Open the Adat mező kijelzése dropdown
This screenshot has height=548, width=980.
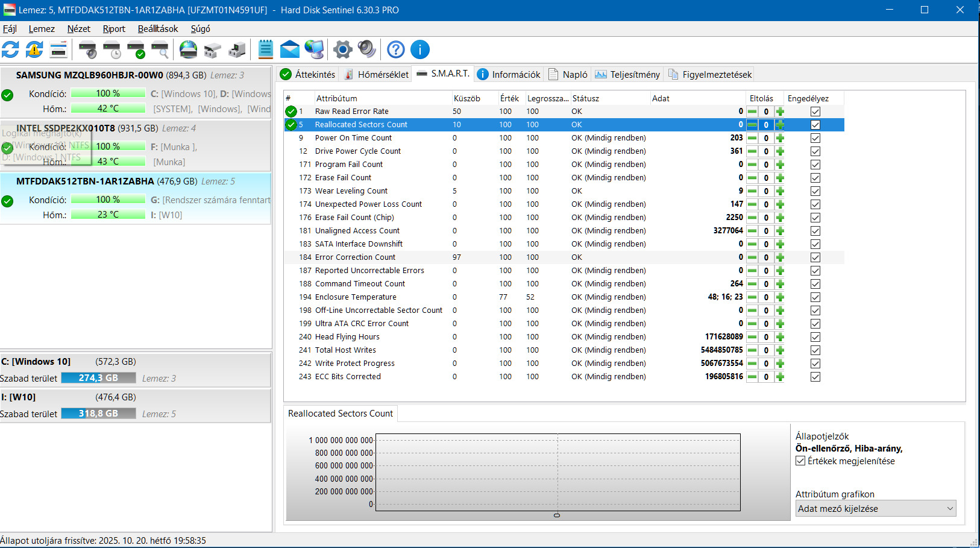(875, 509)
